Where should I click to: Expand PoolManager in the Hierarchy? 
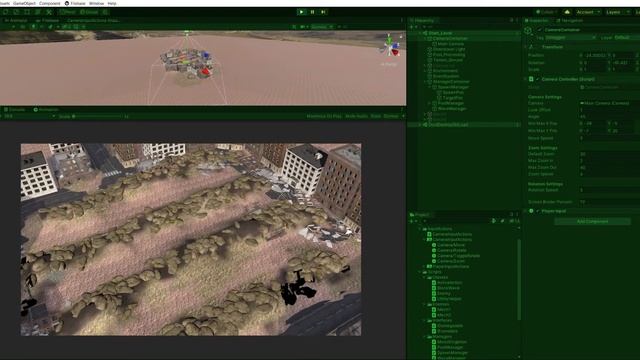coord(429,103)
